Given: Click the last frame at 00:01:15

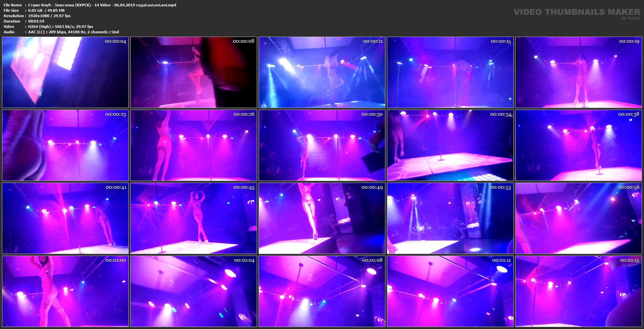Looking at the screenshot, I should pyautogui.click(x=579, y=291).
